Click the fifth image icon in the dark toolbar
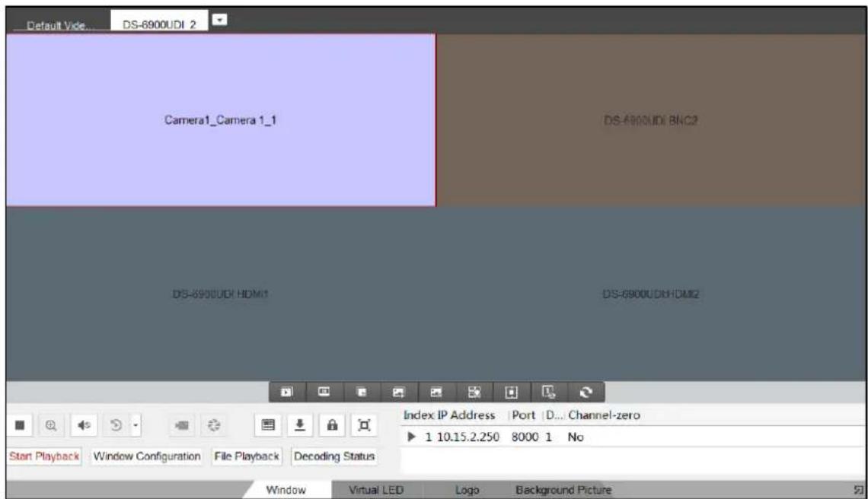Image resolution: width=868 pixels, height=499 pixels. [x=436, y=393]
